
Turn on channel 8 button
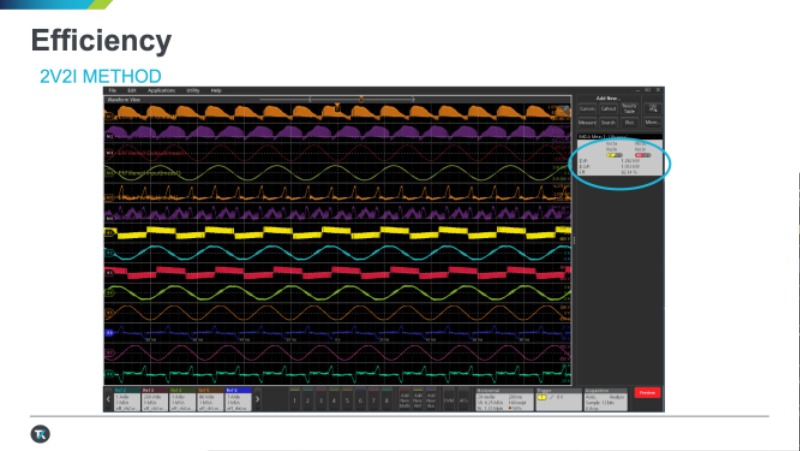coord(387,400)
